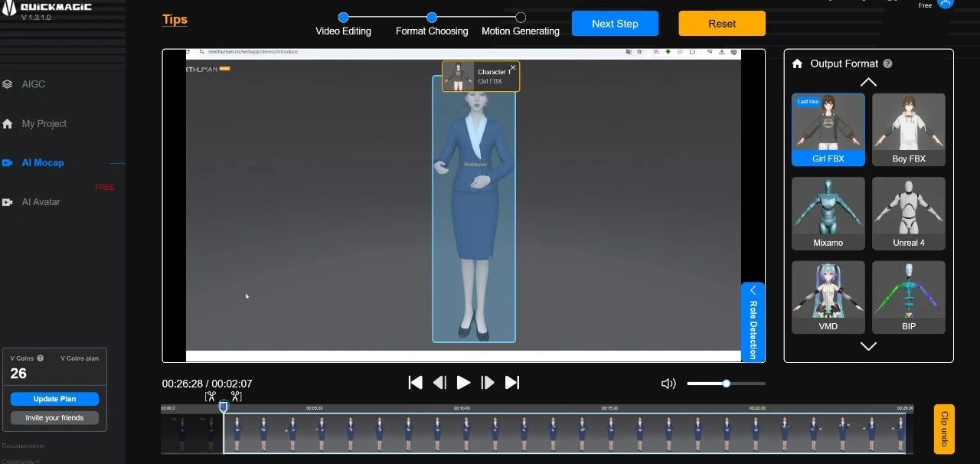Select Mixamo output format thumbnail
The height and width of the screenshot is (464, 980).
pyautogui.click(x=828, y=214)
